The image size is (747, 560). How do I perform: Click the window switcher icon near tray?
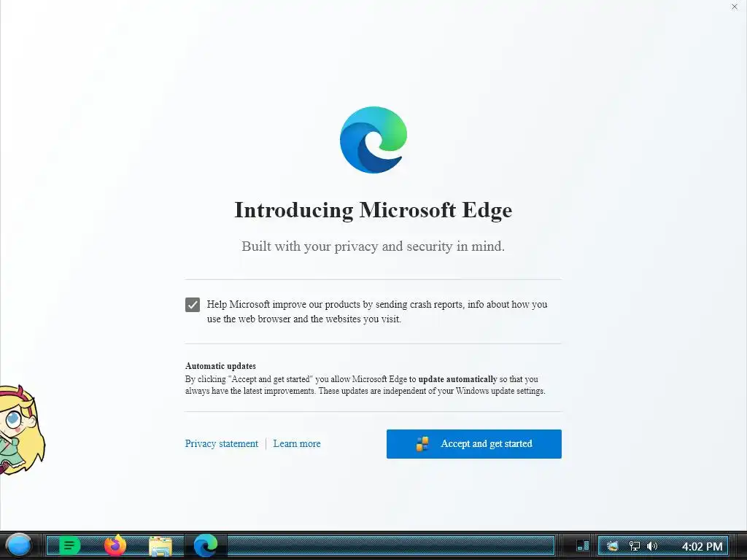(583, 545)
